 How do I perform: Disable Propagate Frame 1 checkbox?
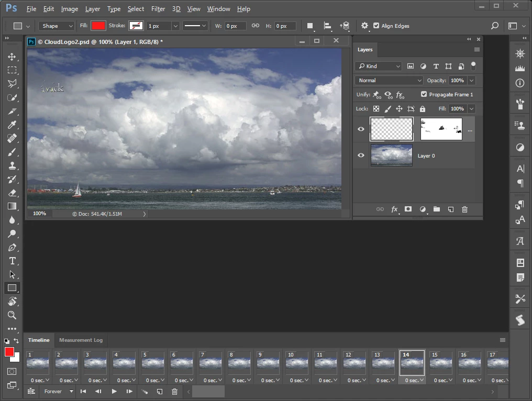[424, 94]
